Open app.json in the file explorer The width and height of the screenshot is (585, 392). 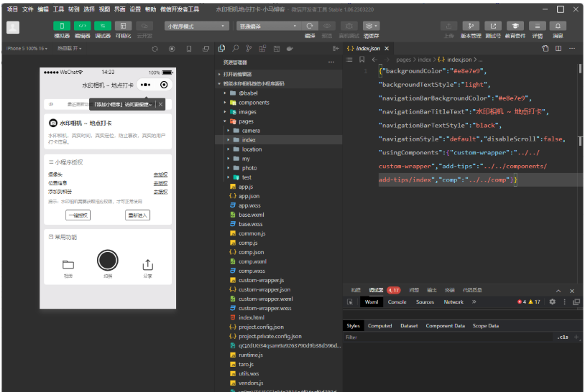249,196
